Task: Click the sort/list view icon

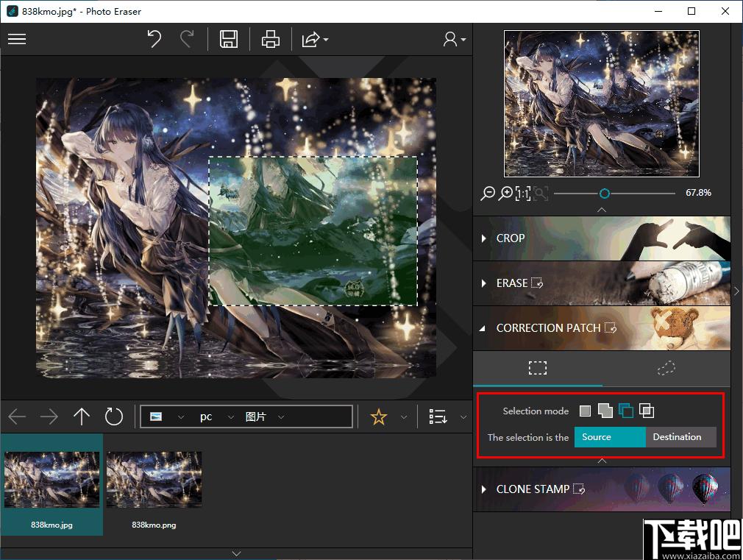Action: click(438, 417)
